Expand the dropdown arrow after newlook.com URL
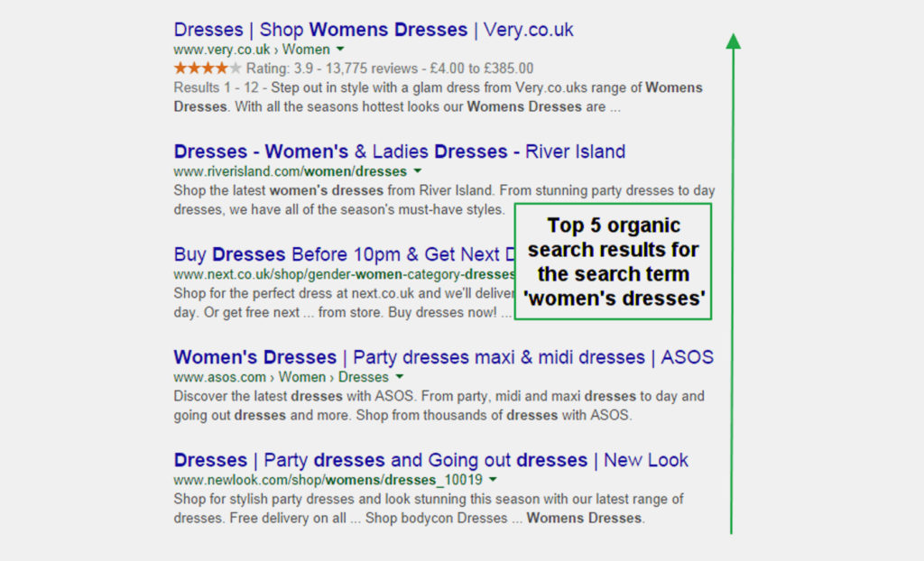This screenshot has width=924, height=561. pyautogui.click(x=494, y=480)
